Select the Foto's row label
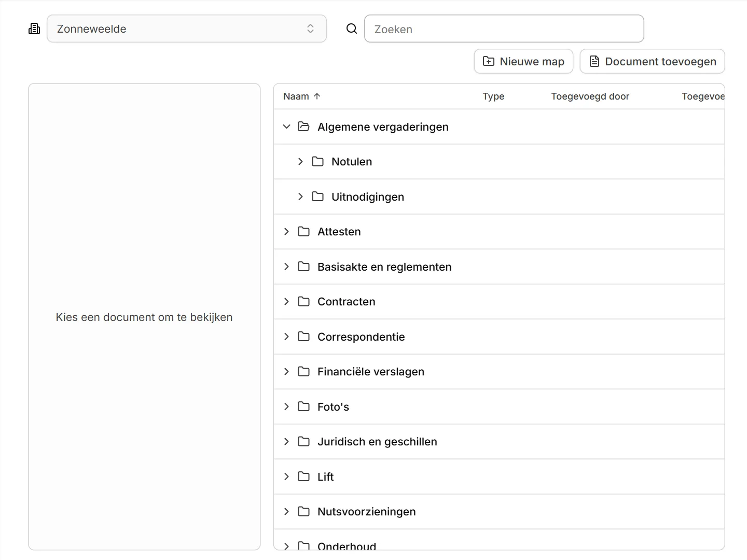747x560 pixels. 333,407
